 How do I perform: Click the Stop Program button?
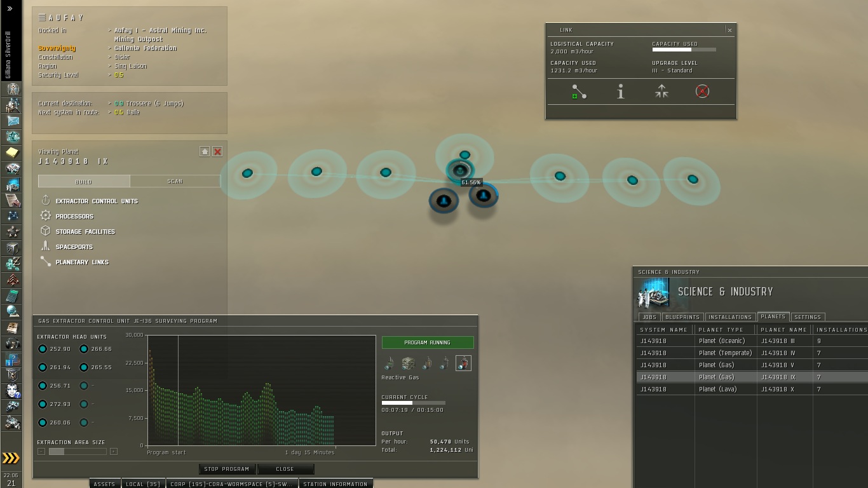(227, 469)
